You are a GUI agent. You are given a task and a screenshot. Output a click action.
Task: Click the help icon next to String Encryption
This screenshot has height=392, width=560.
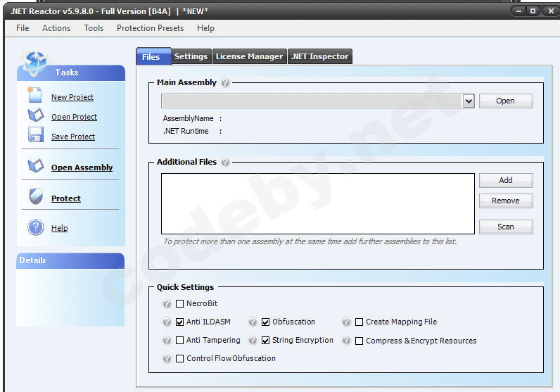pyautogui.click(x=253, y=340)
